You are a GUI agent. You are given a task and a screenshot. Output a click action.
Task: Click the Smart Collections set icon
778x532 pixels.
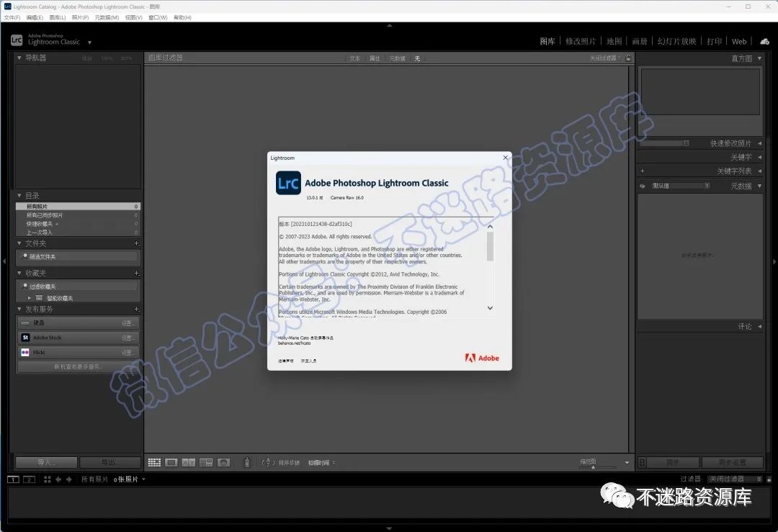coord(39,298)
